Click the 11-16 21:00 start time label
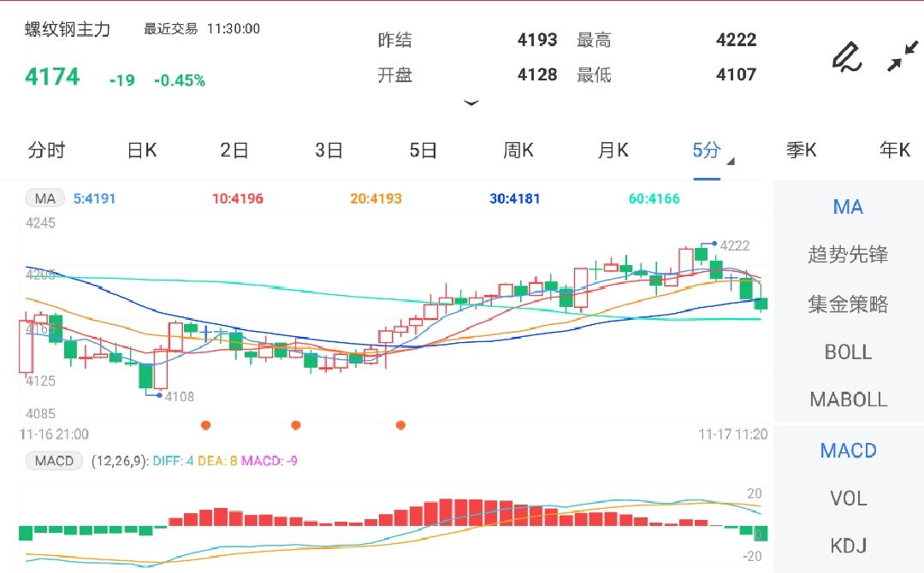This screenshot has width=924, height=573. tap(54, 434)
